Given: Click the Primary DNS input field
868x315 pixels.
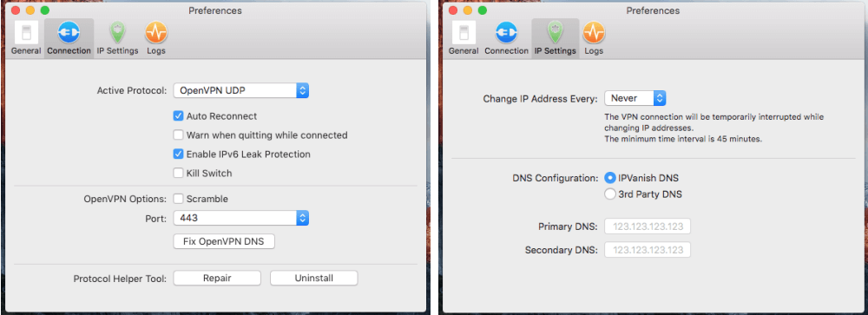Looking at the screenshot, I should point(648,226).
